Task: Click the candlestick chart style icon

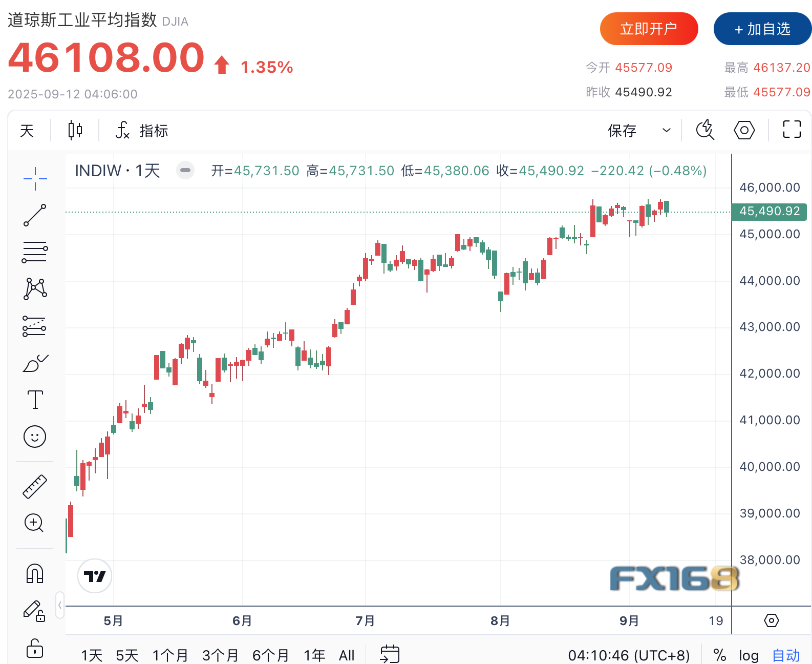Action: click(x=75, y=130)
